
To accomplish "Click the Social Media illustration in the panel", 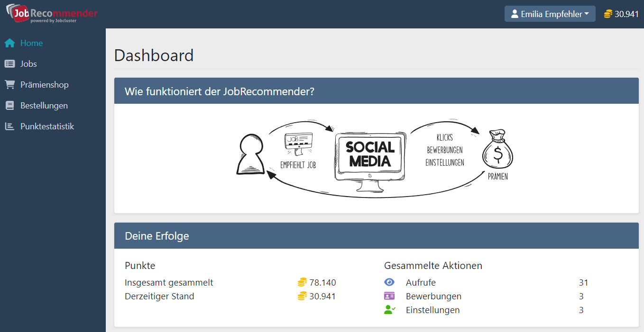I will tap(369, 156).
